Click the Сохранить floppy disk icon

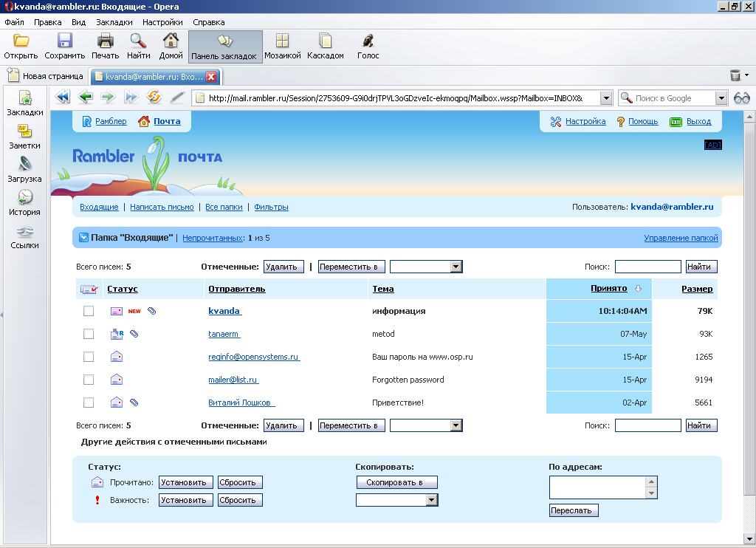pyautogui.click(x=65, y=41)
